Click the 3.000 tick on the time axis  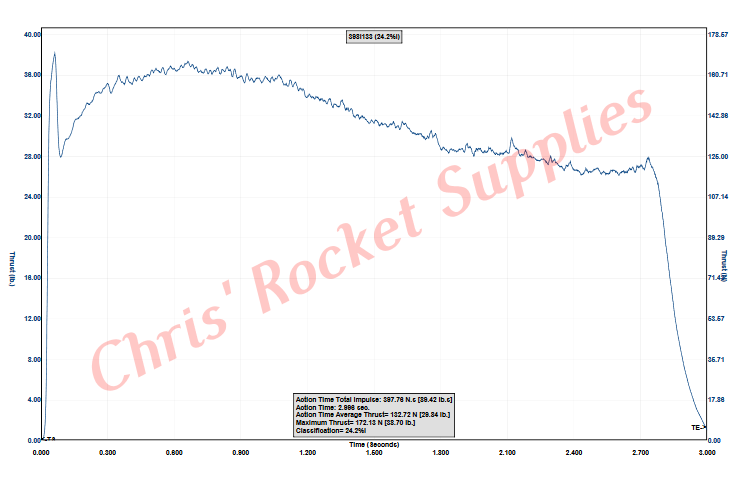(706, 453)
